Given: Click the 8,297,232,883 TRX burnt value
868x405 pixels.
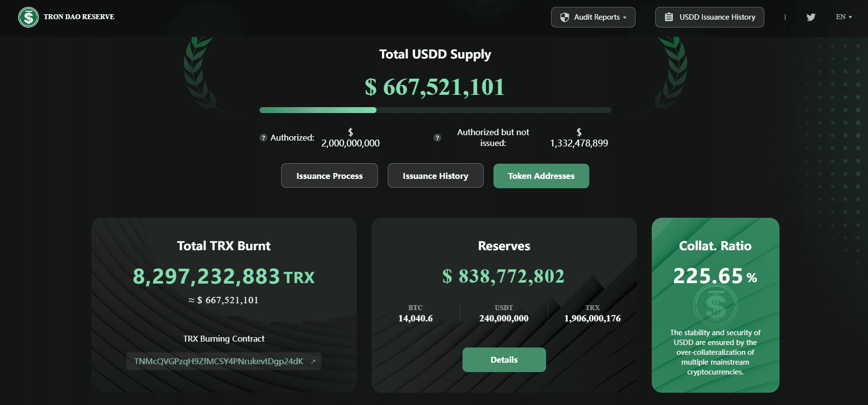Looking at the screenshot, I should 224,276.
